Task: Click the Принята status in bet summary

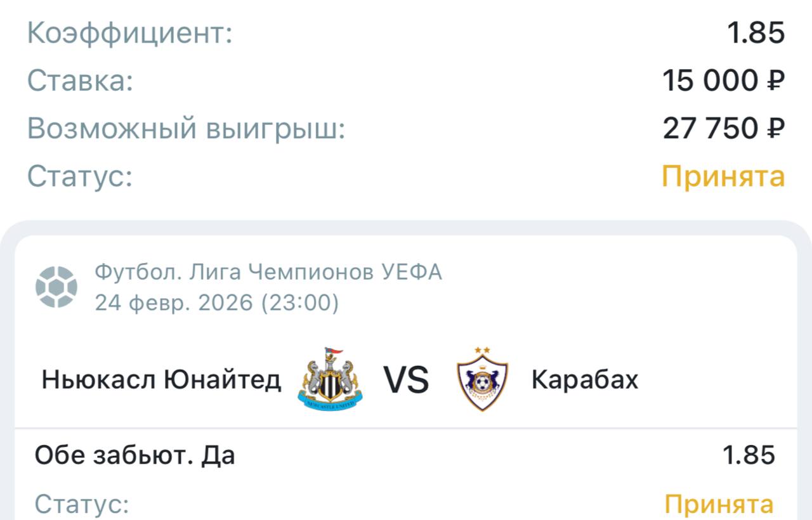Action: click(x=723, y=176)
